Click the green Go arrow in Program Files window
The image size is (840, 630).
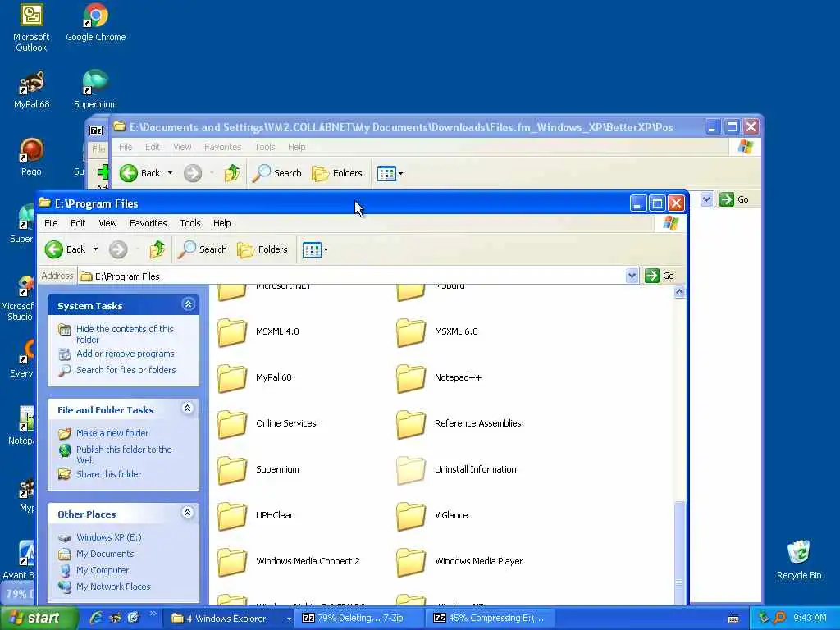point(652,276)
